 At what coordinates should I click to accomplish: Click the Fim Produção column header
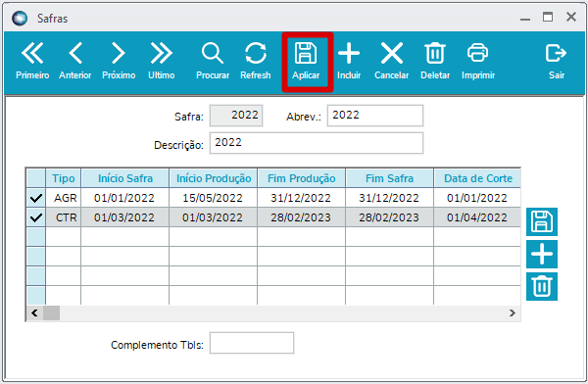pos(302,178)
